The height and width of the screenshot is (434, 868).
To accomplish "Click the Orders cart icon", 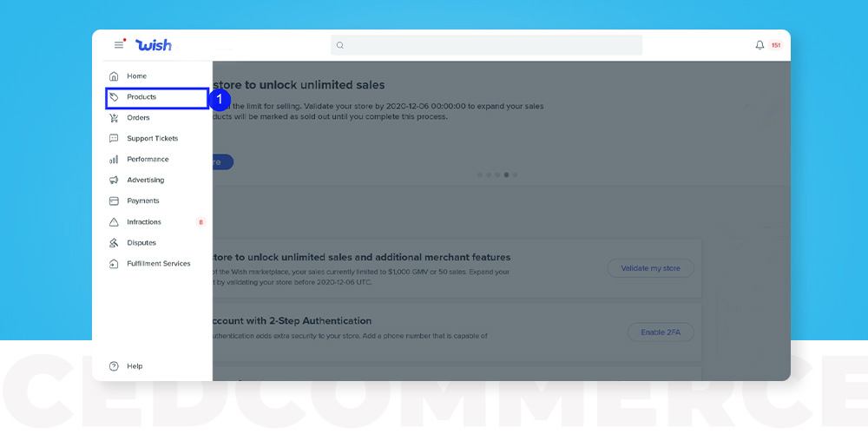I will [114, 117].
